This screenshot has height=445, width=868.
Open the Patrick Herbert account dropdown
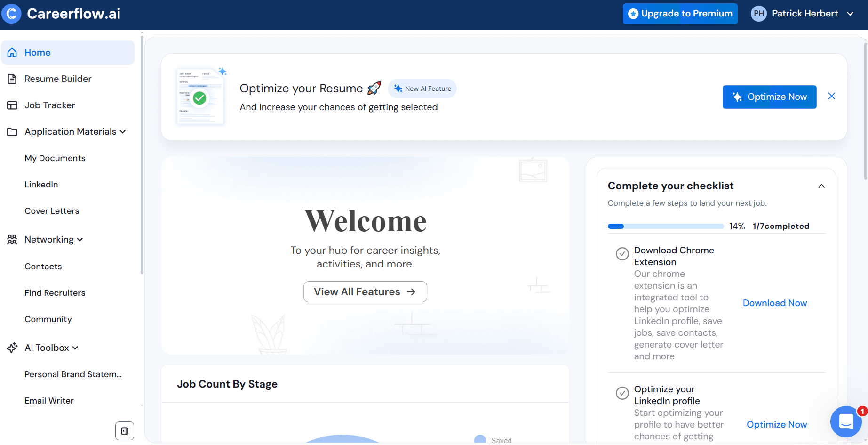(x=850, y=14)
